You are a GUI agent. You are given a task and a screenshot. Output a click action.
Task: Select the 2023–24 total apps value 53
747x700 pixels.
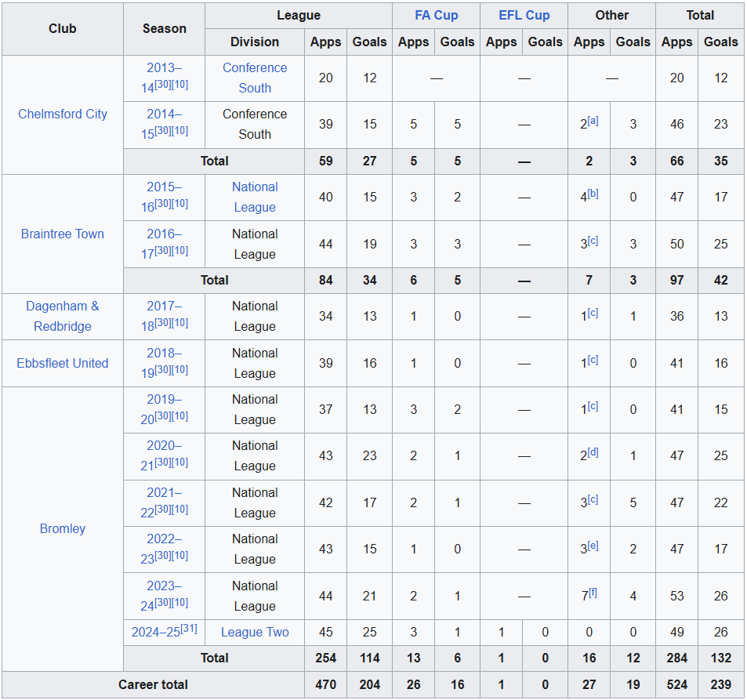(677, 596)
